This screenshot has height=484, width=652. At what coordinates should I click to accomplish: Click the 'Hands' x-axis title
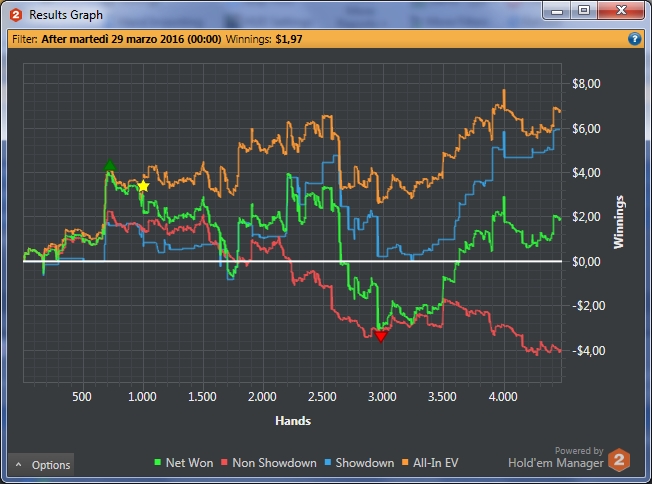coord(293,421)
